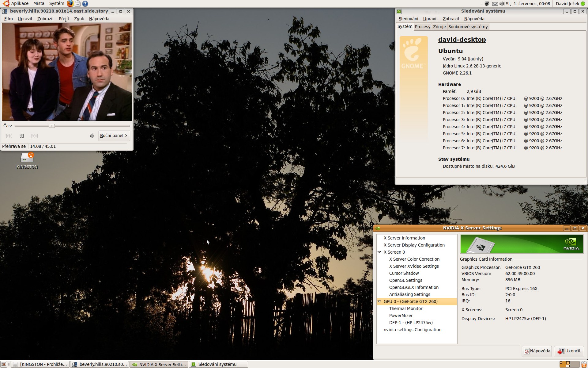Pause the playing video

click(x=22, y=136)
